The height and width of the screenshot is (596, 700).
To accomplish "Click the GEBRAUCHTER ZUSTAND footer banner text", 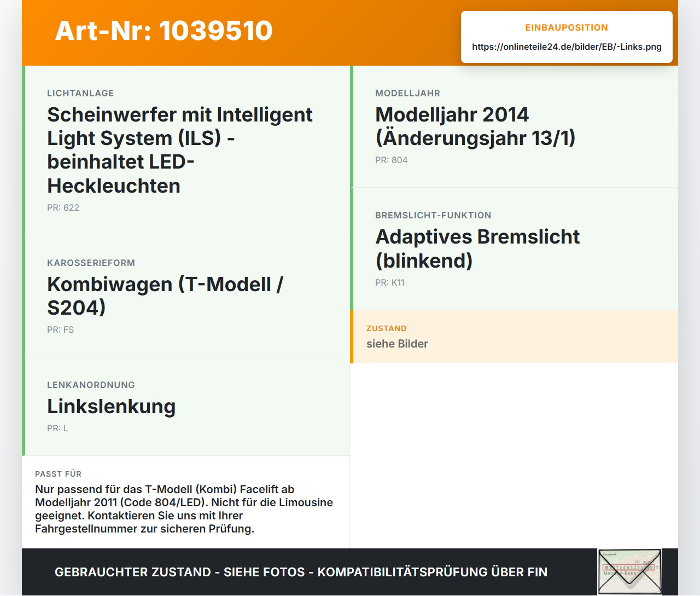I will (x=301, y=572).
